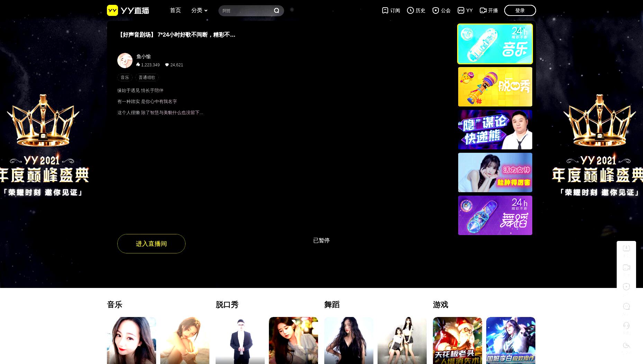Click the accessibility wheelchair sidebar icon
This screenshot has height=364, width=643.
click(x=626, y=345)
